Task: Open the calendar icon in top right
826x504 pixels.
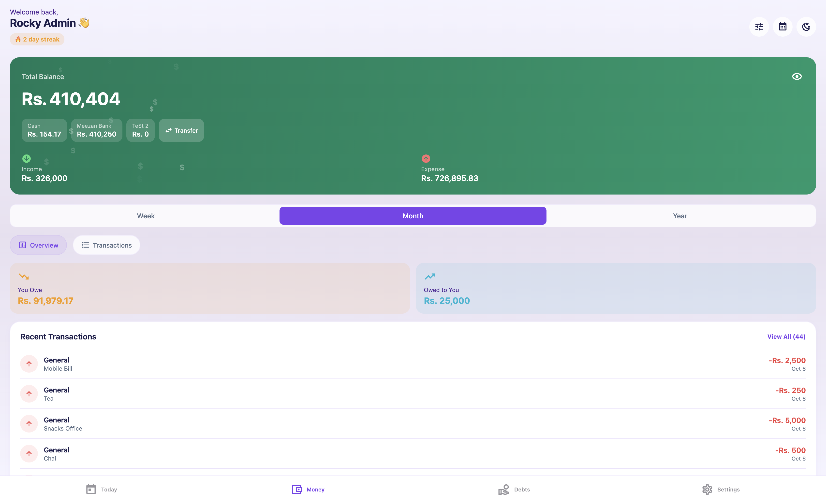Action: (782, 27)
